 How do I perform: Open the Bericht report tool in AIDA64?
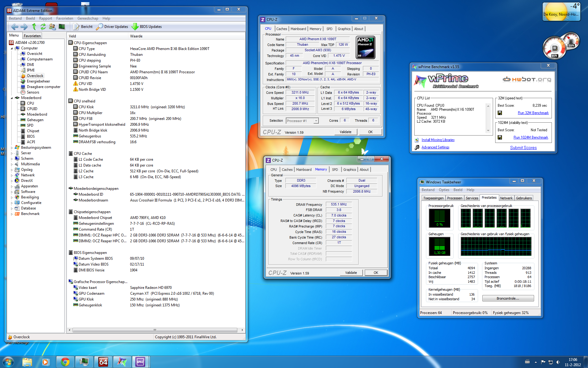click(x=83, y=27)
